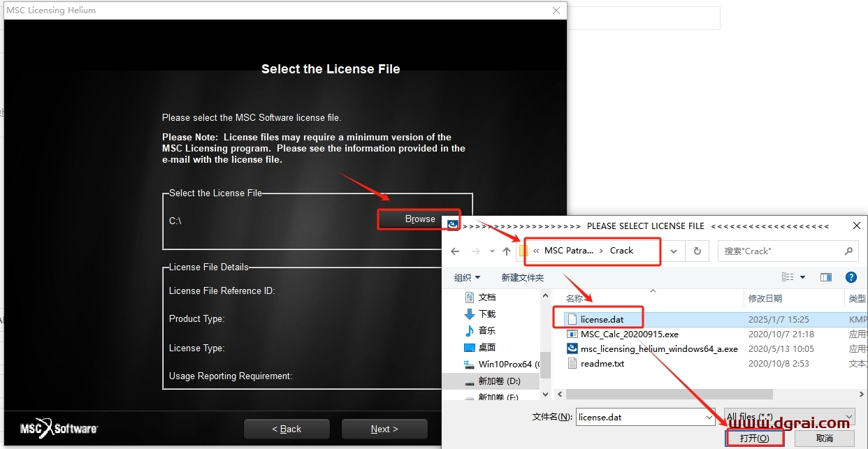Click the horizontal scrollbar right arrow
This screenshot has height=449, width=868.
click(x=860, y=394)
